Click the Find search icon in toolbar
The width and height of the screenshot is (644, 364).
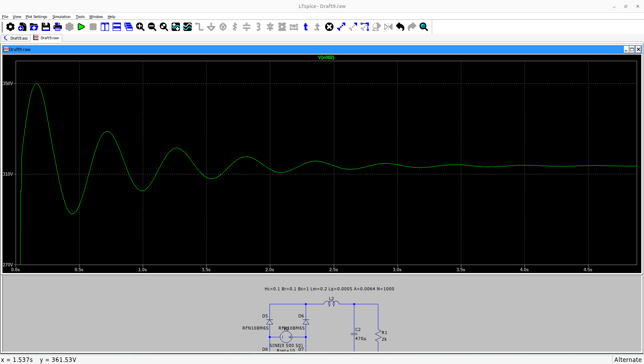424,27
